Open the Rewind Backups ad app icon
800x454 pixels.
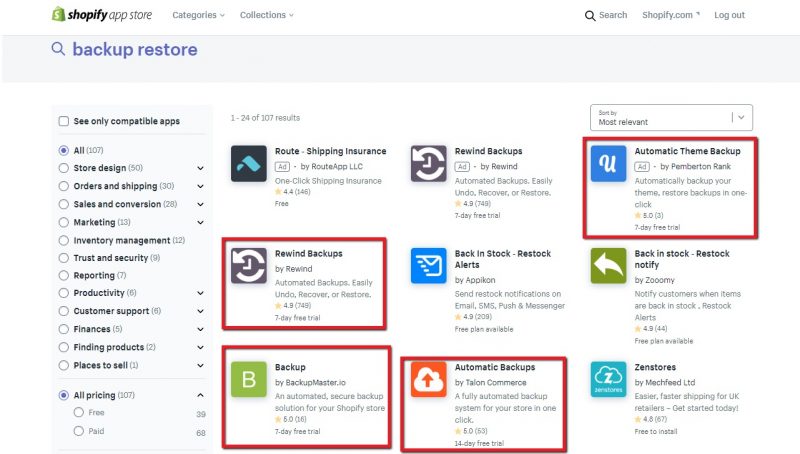(429, 164)
